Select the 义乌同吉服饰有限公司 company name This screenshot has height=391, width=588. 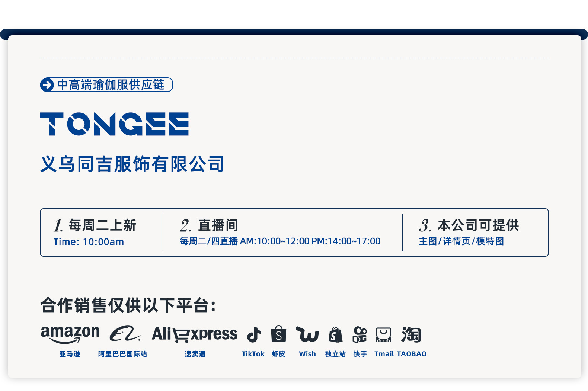132,164
